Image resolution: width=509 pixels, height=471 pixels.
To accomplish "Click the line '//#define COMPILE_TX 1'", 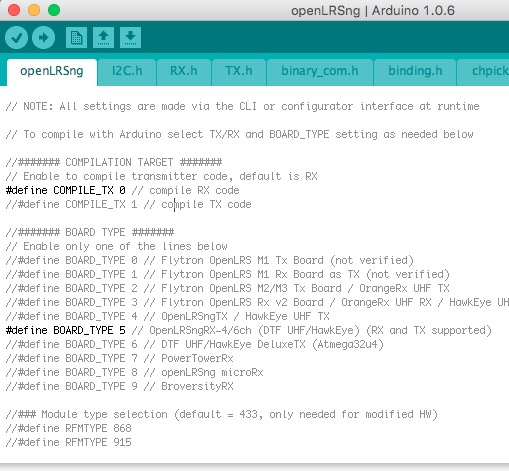I will coord(128,204).
